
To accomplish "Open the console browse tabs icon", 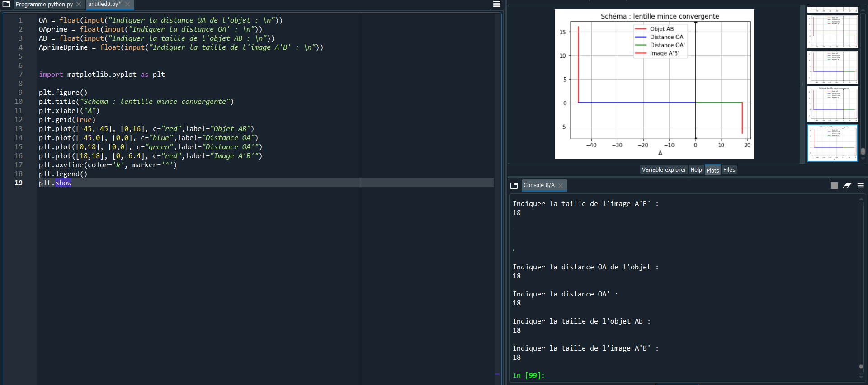I will point(514,185).
